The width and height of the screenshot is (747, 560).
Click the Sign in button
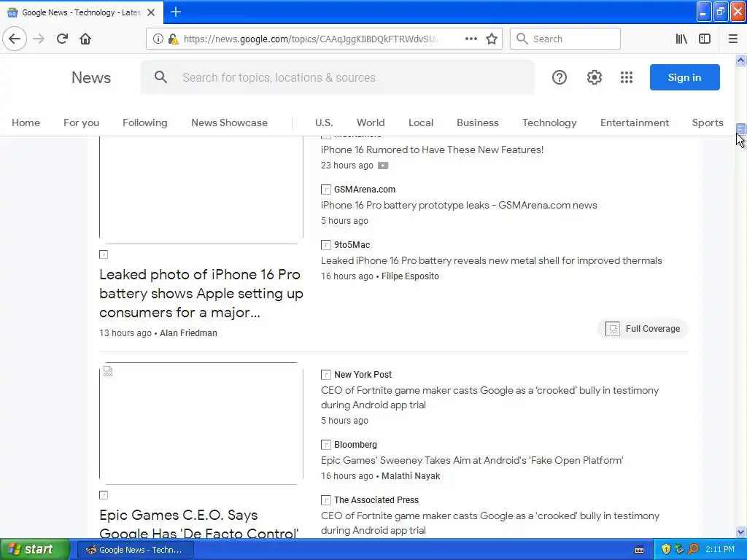(x=684, y=77)
